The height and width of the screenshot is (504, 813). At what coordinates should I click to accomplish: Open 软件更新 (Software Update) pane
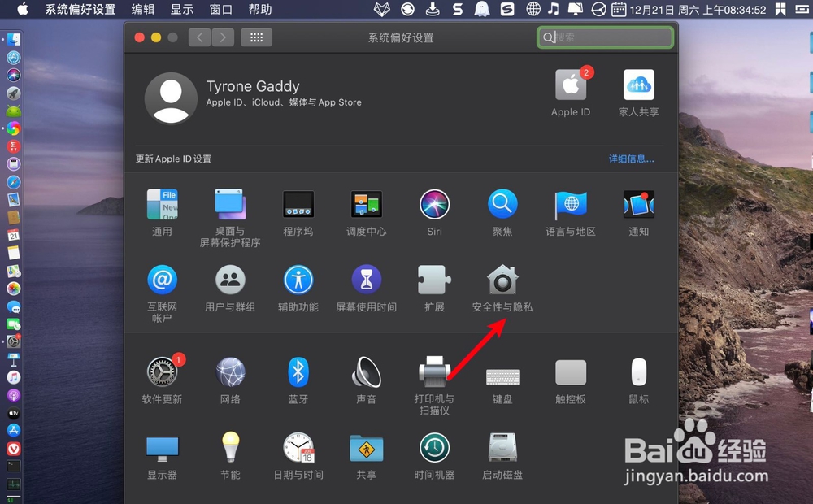point(162,371)
